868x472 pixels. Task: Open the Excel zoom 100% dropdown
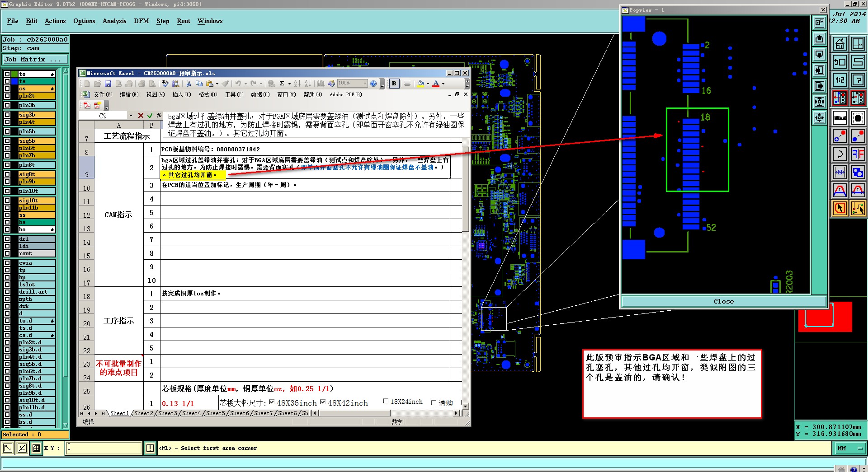pyautogui.click(x=364, y=84)
